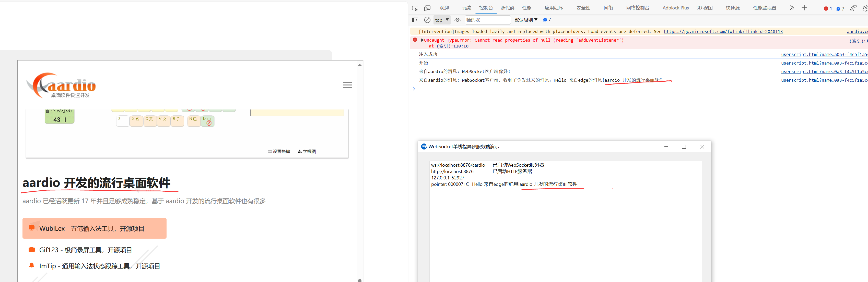Open the 默认级别 log level dropdown
The width and height of the screenshot is (868, 282).
pos(526,20)
